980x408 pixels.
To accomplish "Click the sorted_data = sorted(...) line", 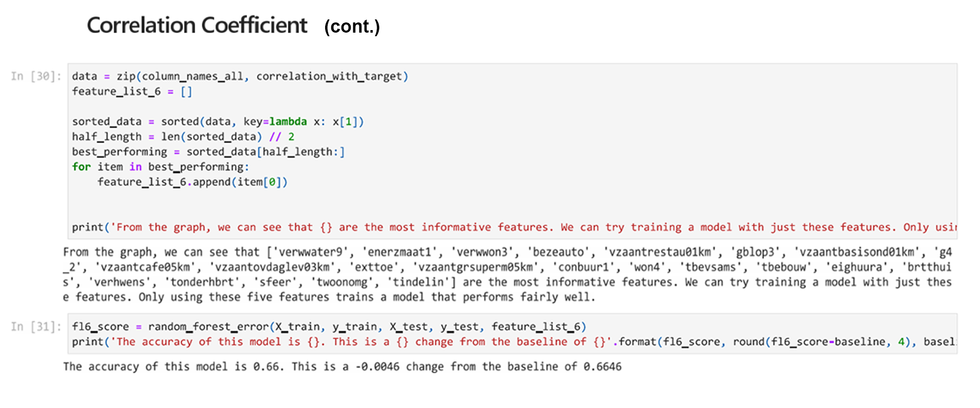I will tap(217, 122).
